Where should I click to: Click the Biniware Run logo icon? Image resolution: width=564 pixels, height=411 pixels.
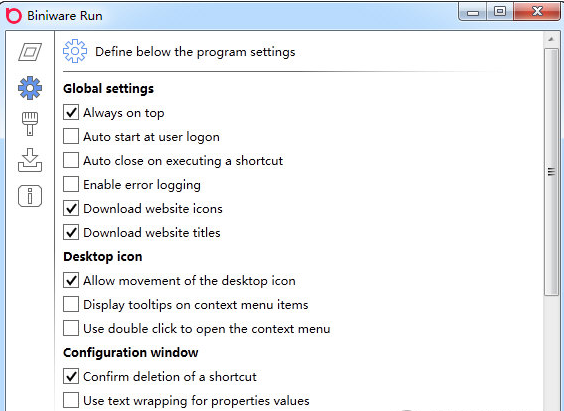(14, 15)
